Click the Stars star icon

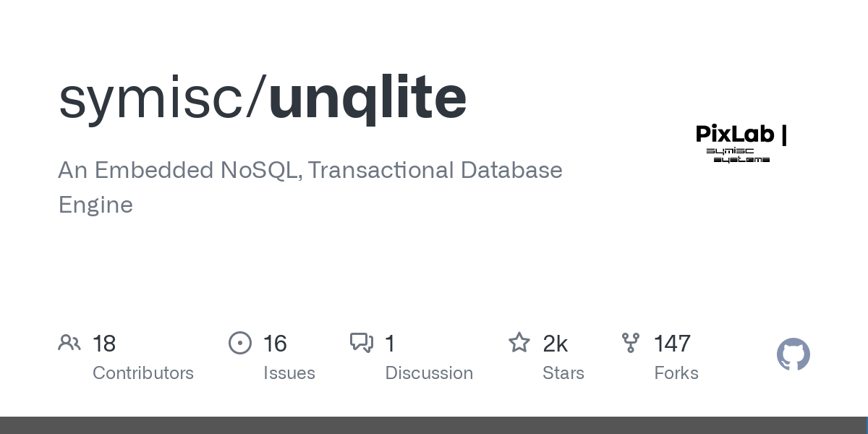click(519, 342)
